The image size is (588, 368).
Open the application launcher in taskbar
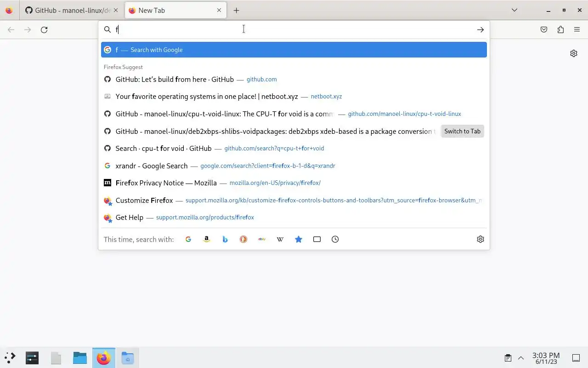click(10, 357)
